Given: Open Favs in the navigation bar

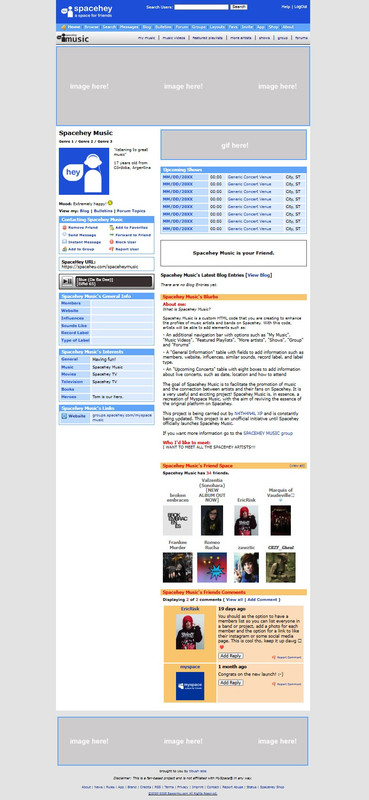Looking at the screenshot, I should click(233, 27).
